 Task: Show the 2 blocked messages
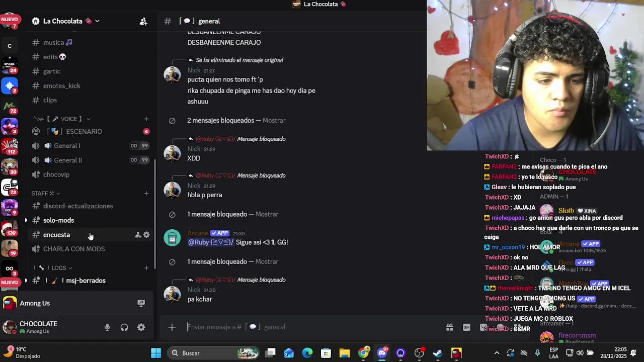click(274, 121)
